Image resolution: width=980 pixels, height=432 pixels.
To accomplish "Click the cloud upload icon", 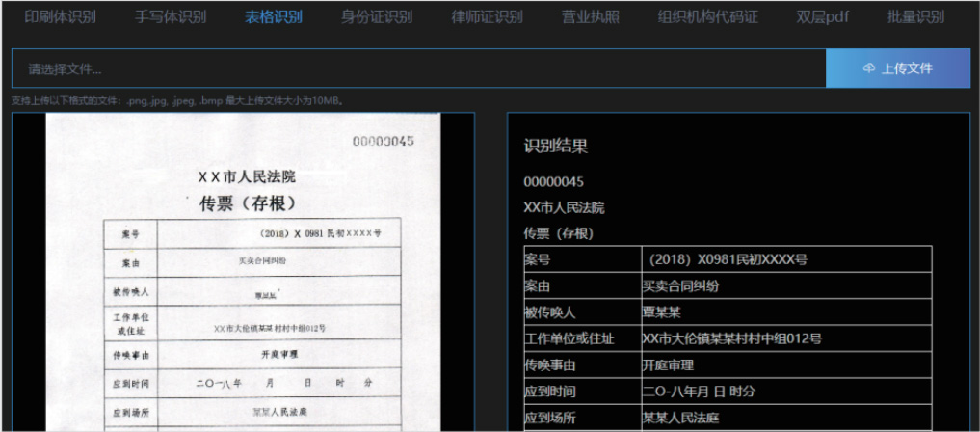I will click(868, 68).
